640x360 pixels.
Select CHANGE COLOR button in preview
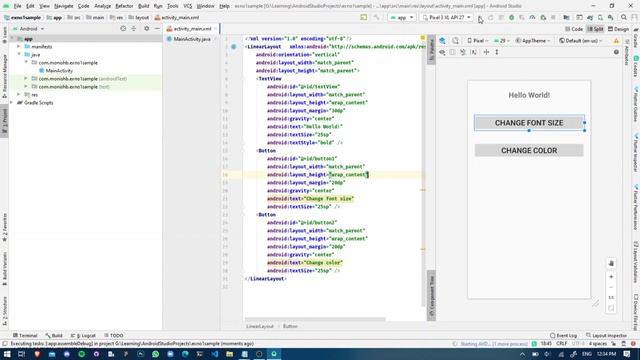529,151
